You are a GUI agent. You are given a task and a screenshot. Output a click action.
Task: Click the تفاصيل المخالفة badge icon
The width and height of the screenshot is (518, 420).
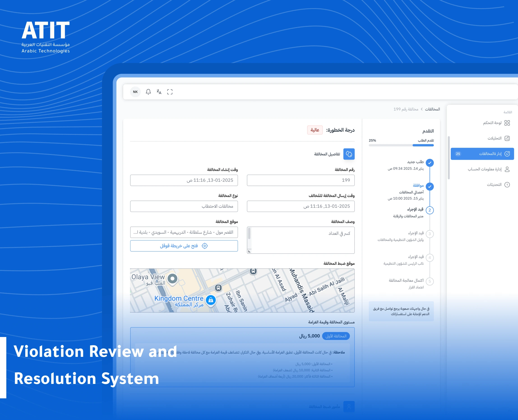(349, 154)
